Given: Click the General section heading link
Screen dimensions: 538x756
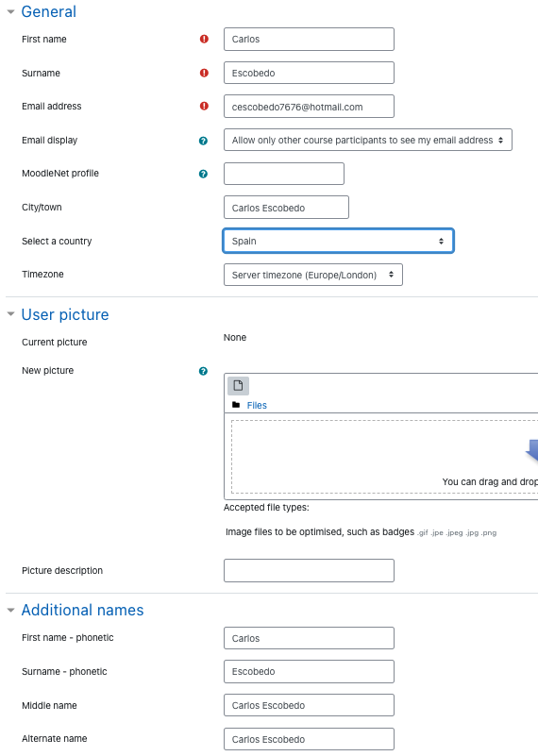Looking at the screenshot, I should coord(49,11).
